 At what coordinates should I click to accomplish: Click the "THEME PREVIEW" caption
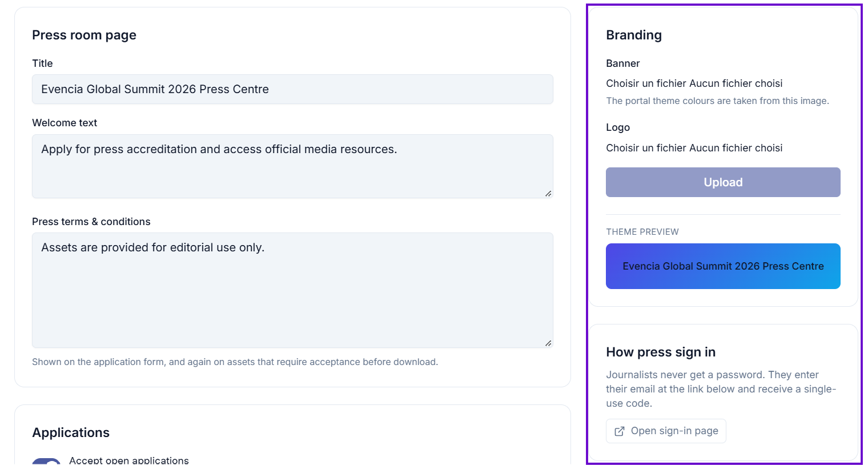(x=642, y=232)
